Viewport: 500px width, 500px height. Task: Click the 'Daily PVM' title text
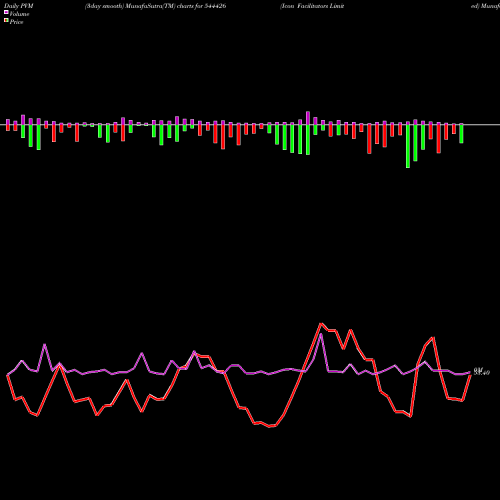[19, 6]
